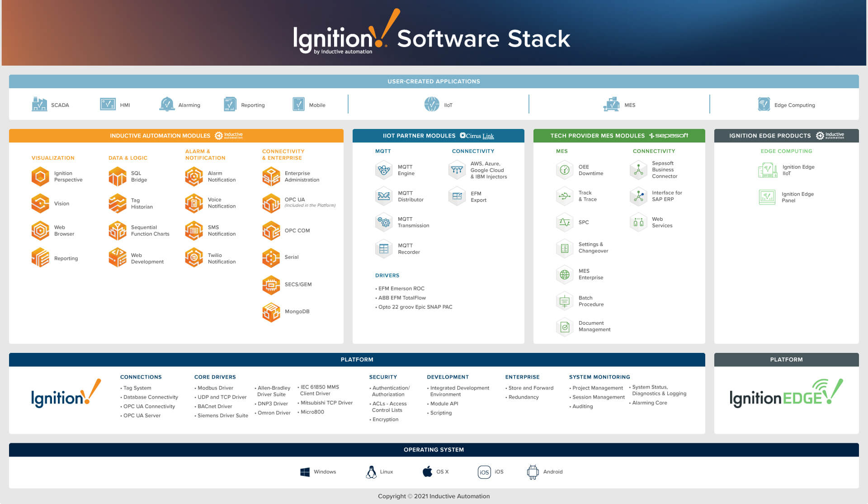Image resolution: width=868 pixels, height=504 pixels.
Task: Select the MQTT Engine icon
Action: tap(384, 170)
